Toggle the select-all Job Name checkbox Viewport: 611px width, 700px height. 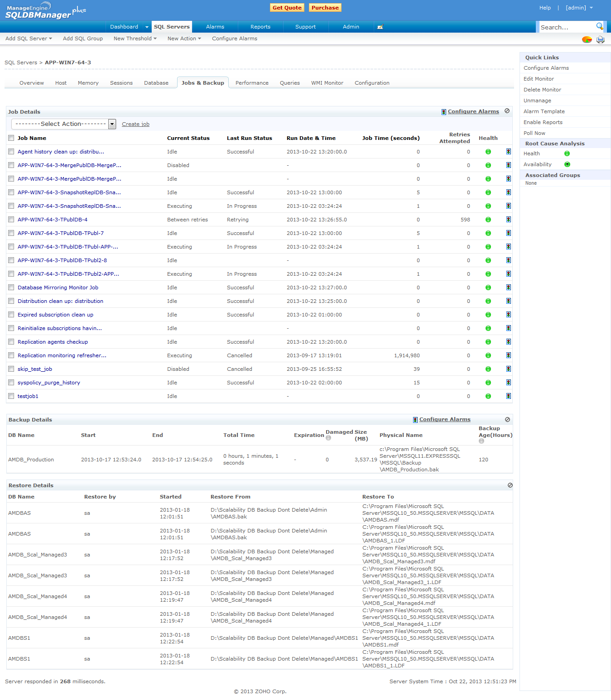point(11,138)
